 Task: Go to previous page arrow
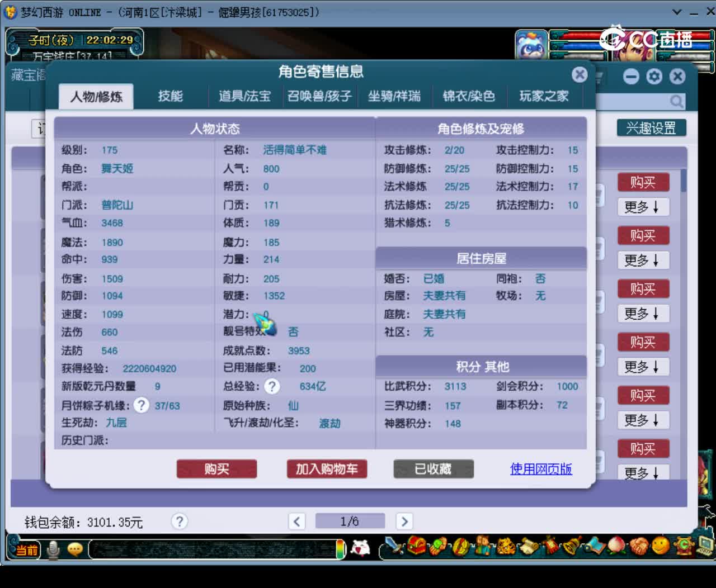[296, 521]
